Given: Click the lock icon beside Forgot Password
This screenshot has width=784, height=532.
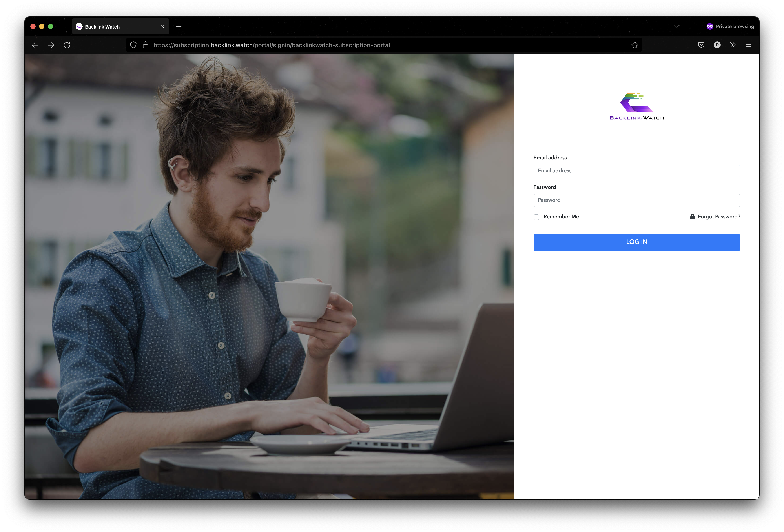Looking at the screenshot, I should [x=692, y=217].
